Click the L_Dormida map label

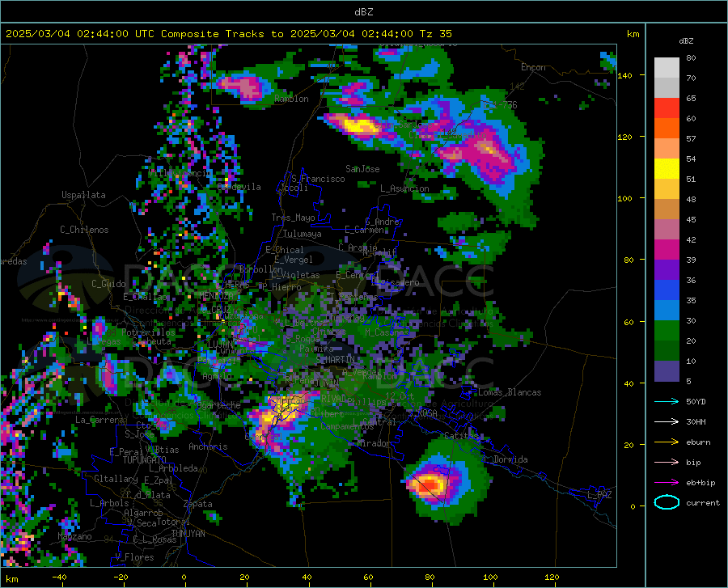coord(506,459)
